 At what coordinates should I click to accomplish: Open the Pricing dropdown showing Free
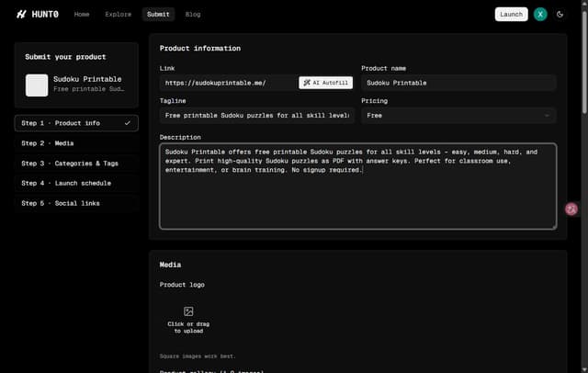[458, 116]
